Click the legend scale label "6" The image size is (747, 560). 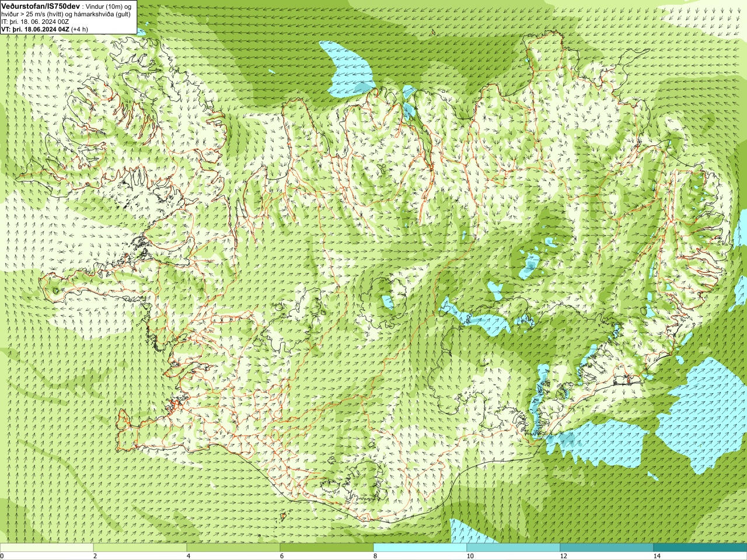coord(282,556)
